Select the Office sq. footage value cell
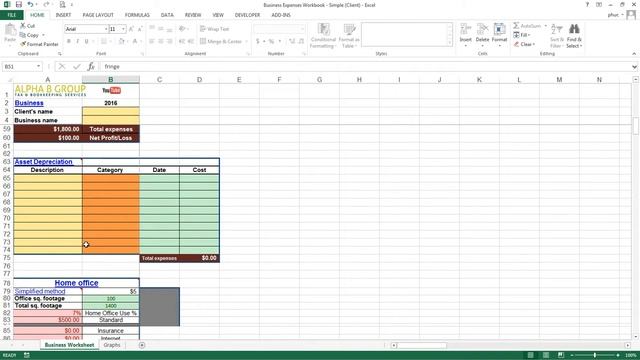 (x=111, y=299)
